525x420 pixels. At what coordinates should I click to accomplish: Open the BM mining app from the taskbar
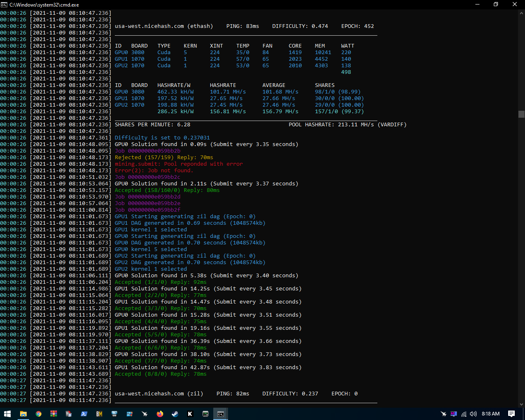[99, 414]
